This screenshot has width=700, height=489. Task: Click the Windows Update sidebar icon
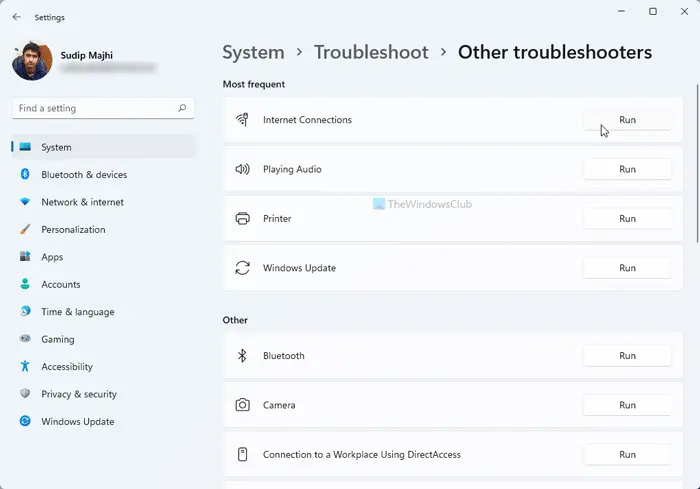pos(25,421)
